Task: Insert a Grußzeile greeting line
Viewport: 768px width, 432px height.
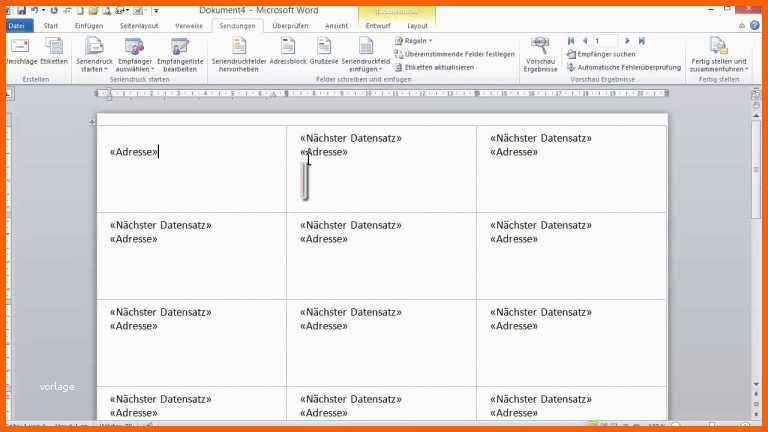Action: (324, 51)
